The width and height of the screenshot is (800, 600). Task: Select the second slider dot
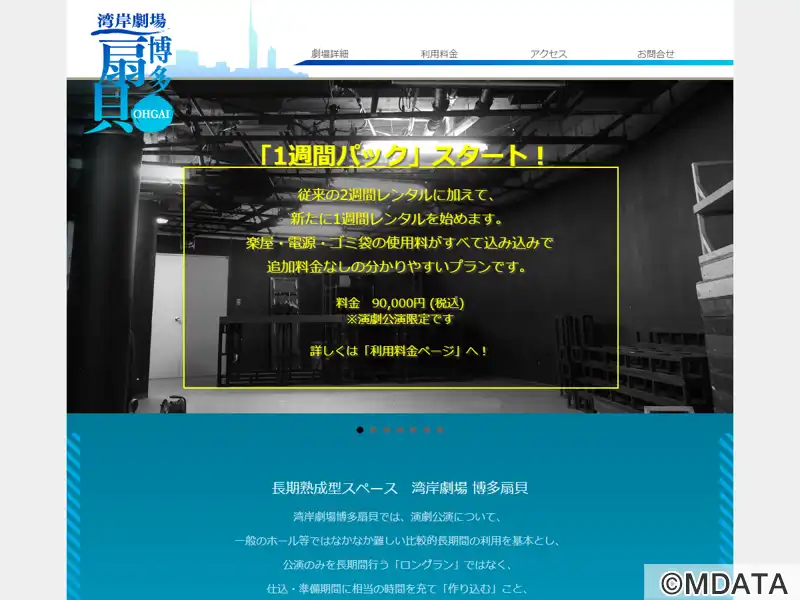[x=373, y=430]
